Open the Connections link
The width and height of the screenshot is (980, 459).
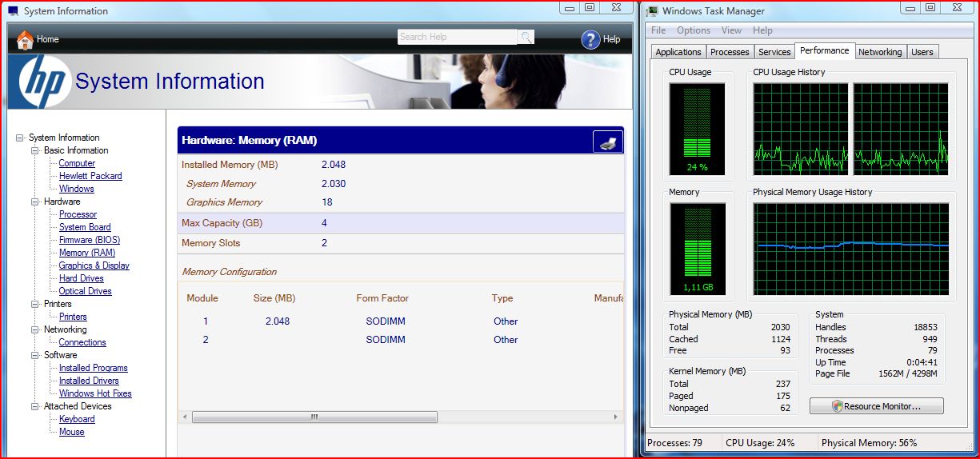coord(82,342)
